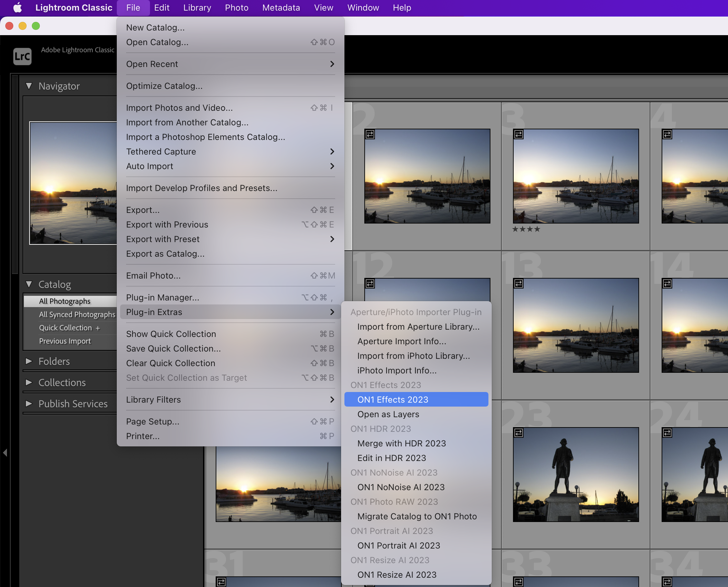
Task: Select highlighted ON1 Effects 2023 item
Action: [416, 400]
